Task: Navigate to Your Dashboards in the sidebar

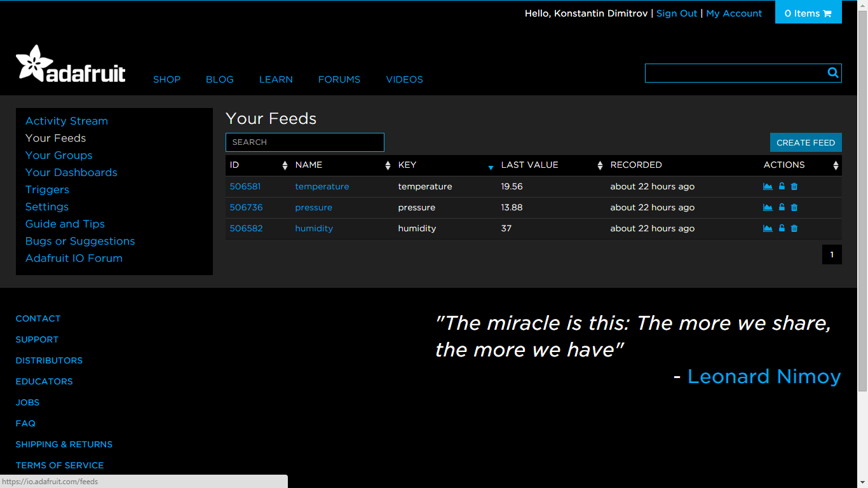Action: coord(71,172)
